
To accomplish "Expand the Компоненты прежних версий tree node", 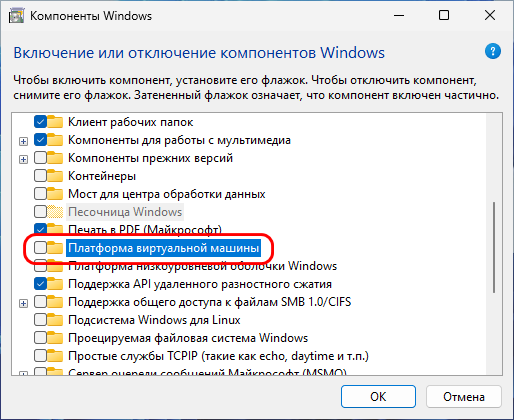I will (x=23, y=160).
